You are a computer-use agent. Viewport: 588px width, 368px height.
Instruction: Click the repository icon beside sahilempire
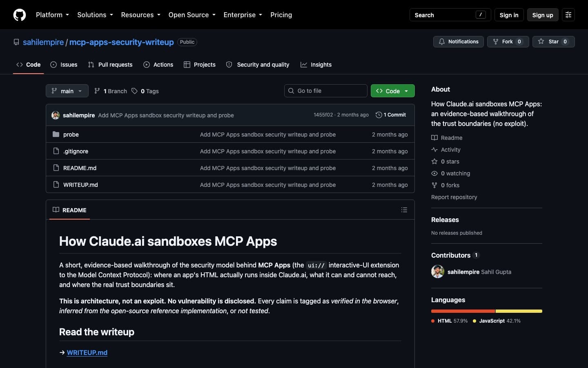tap(16, 42)
